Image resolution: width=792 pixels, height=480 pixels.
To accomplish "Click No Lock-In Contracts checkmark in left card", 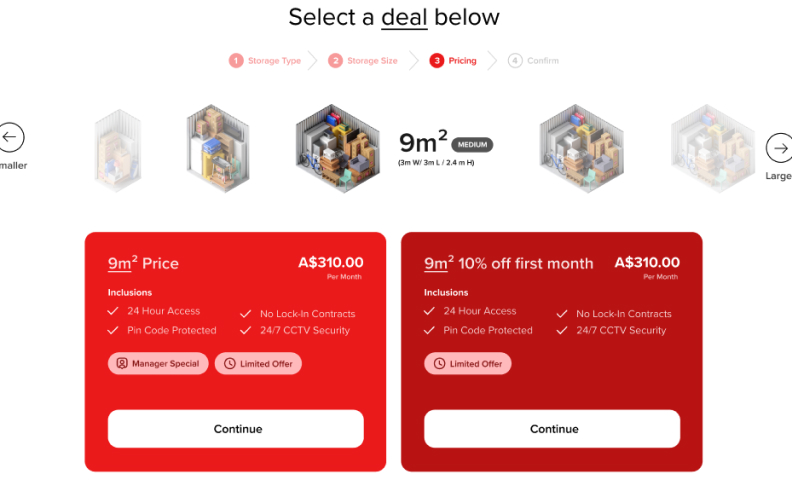I will tap(246, 313).
